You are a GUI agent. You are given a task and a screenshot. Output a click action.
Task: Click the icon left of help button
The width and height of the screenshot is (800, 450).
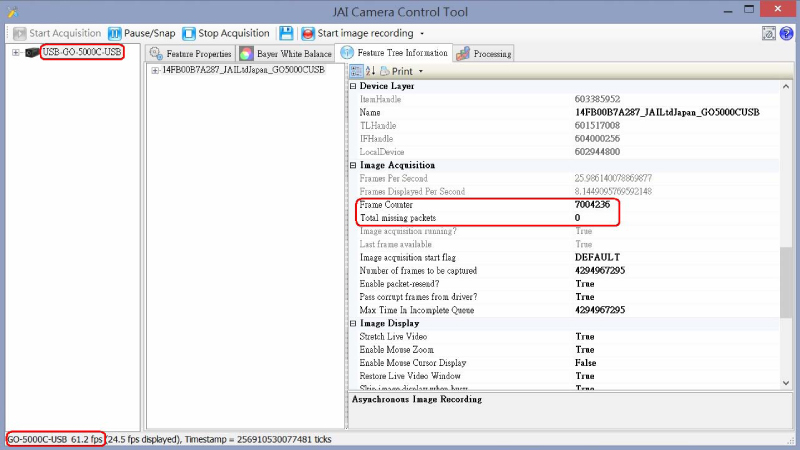[x=769, y=34]
